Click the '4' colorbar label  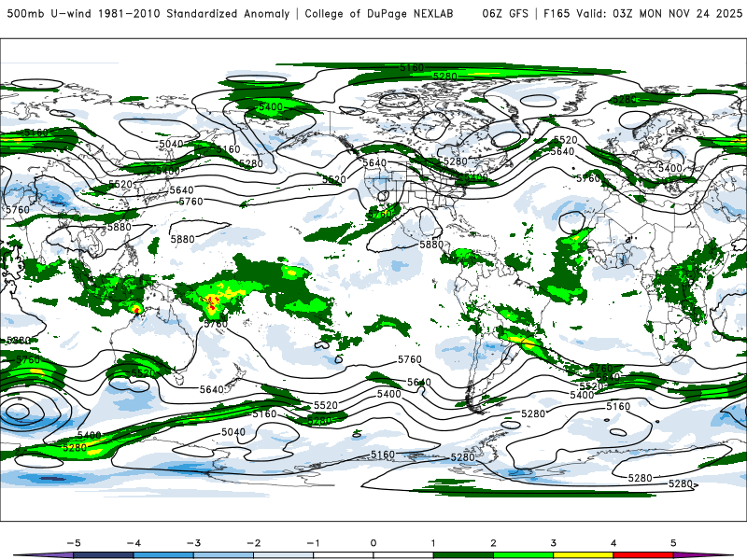pos(613,543)
